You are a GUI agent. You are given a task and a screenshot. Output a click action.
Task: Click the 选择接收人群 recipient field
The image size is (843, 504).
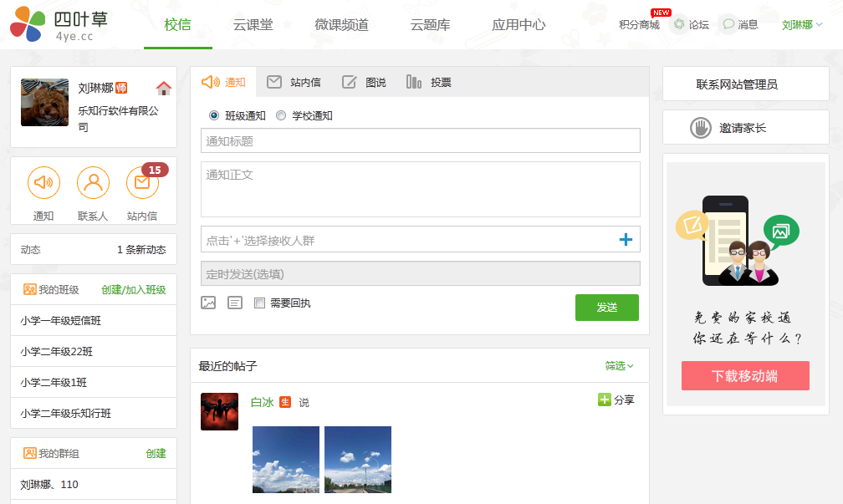coord(421,240)
